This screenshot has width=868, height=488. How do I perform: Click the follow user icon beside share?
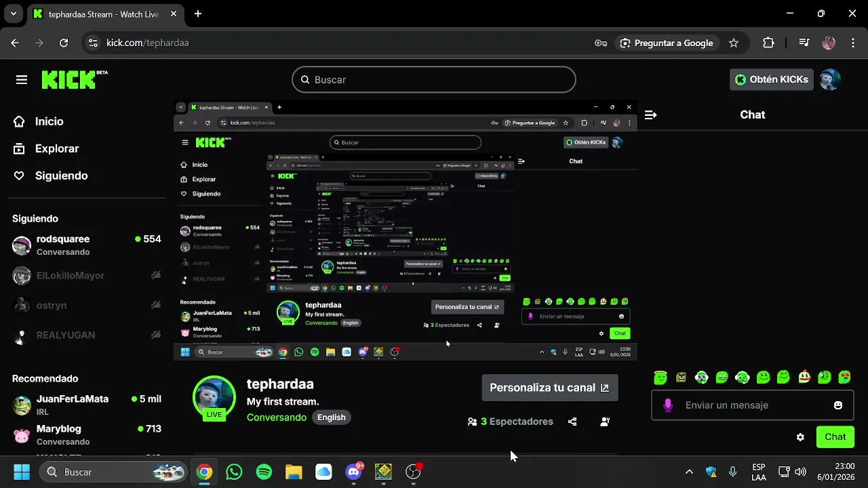point(605,422)
